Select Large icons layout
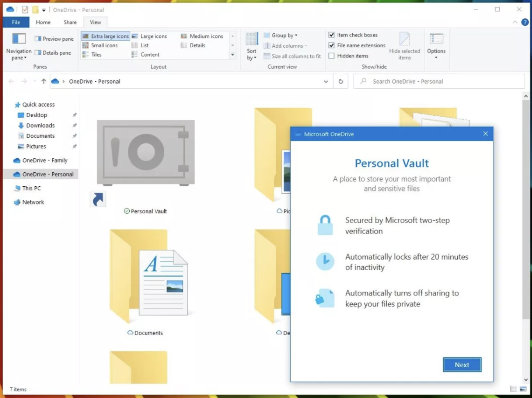The width and height of the screenshot is (532, 398). point(149,36)
